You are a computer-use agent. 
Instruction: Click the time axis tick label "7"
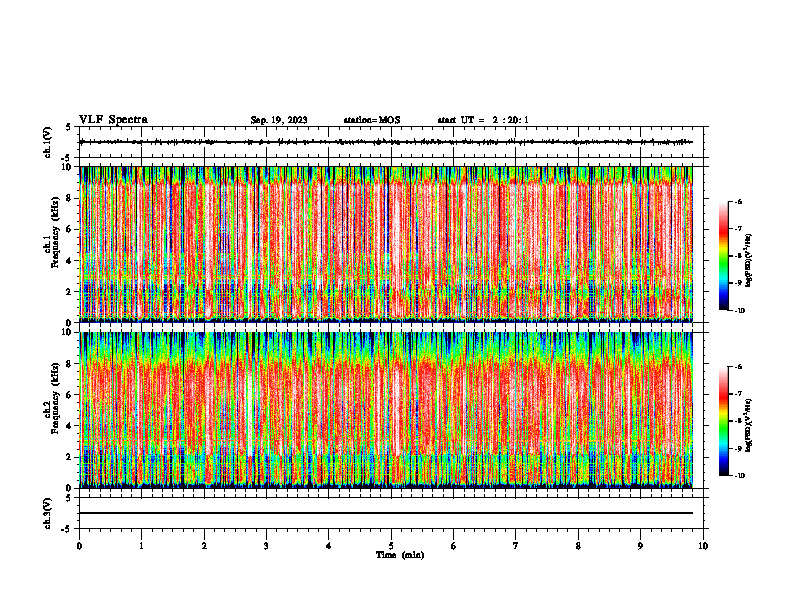[x=516, y=546]
